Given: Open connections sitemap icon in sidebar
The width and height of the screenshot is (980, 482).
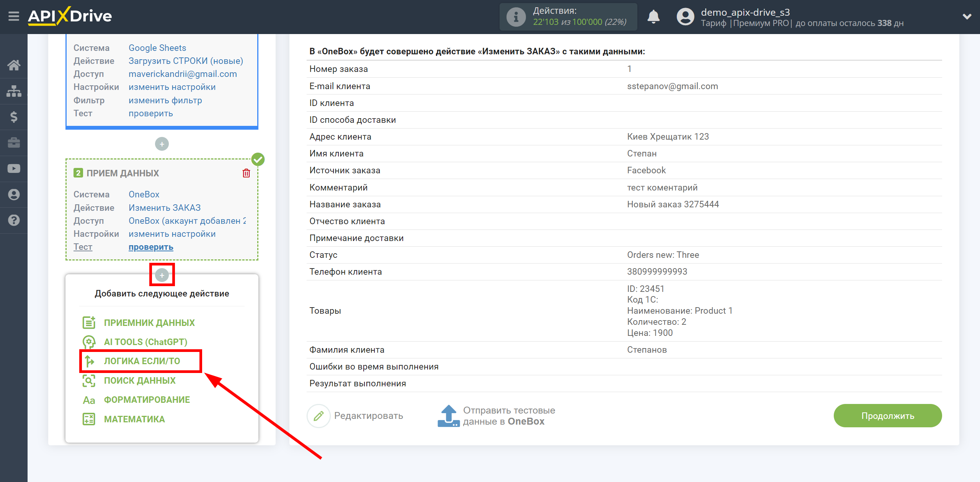Looking at the screenshot, I should tap(14, 91).
